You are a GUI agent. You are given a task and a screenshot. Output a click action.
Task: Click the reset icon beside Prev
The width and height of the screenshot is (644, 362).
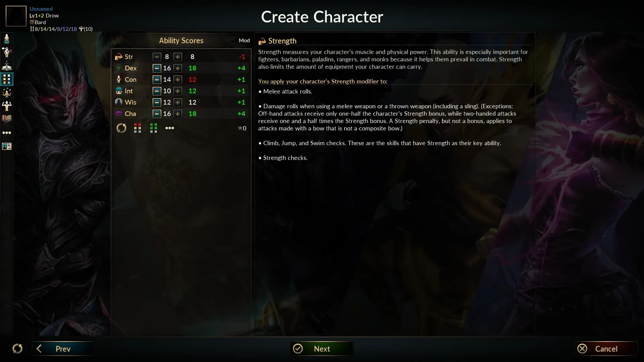click(17, 349)
